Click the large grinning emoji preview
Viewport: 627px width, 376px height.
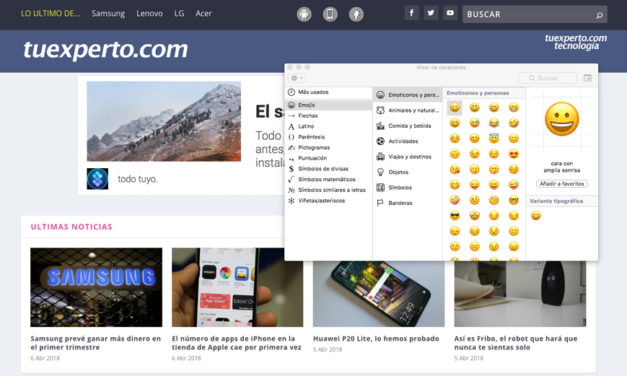(x=562, y=119)
